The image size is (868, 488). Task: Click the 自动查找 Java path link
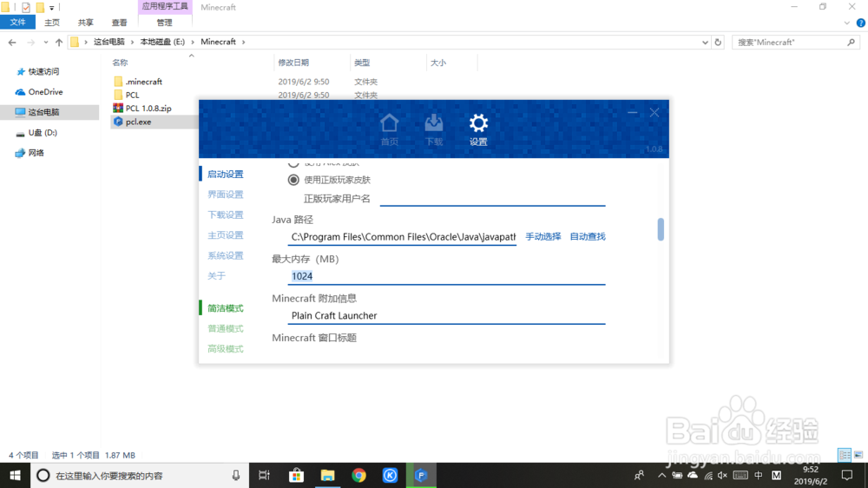[x=588, y=236]
